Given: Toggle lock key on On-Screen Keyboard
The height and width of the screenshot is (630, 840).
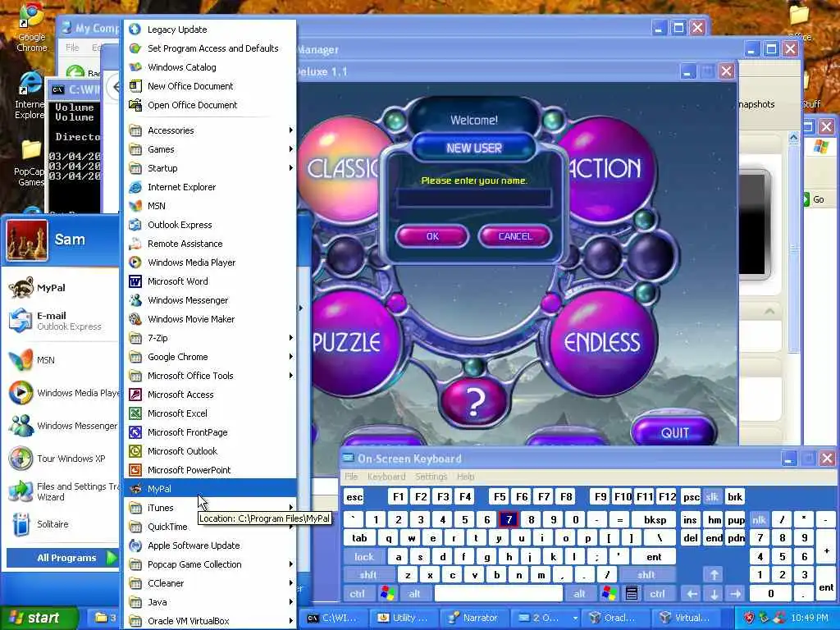Looking at the screenshot, I should [x=363, y=557].
